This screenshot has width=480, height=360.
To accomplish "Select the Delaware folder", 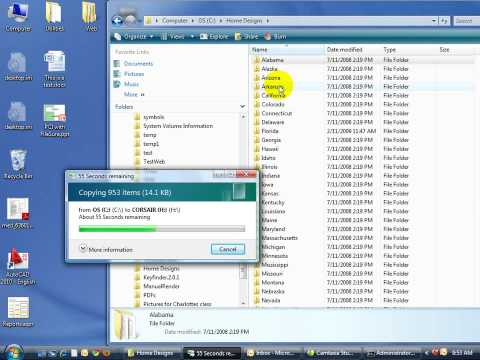I will 273,122.
